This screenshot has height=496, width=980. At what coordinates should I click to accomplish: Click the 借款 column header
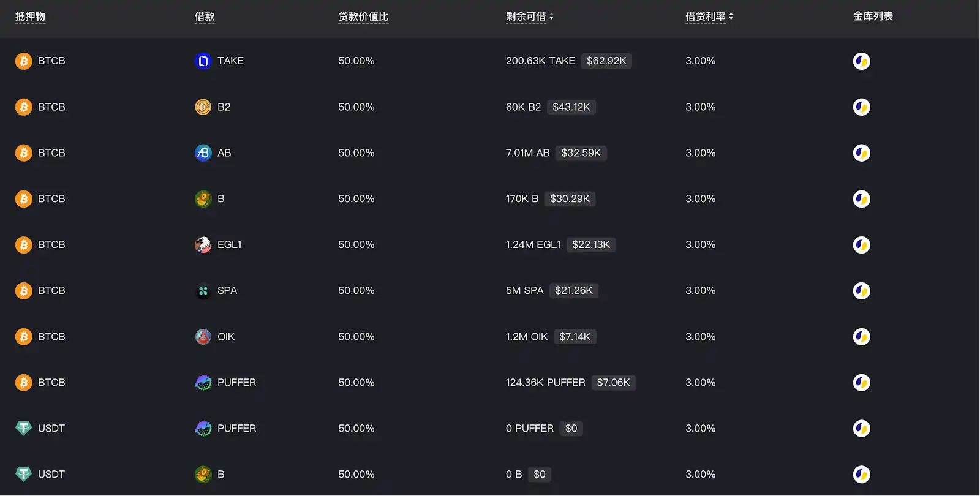205,17
